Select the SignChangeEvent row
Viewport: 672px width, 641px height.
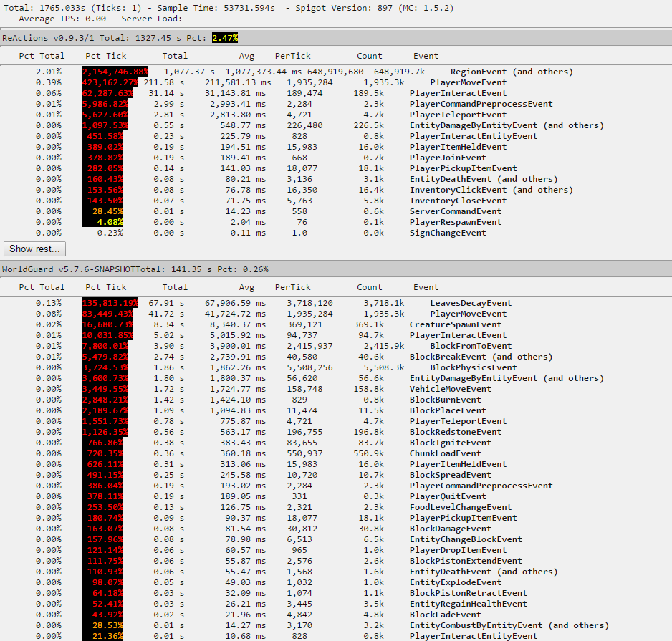tap(448, 233)
